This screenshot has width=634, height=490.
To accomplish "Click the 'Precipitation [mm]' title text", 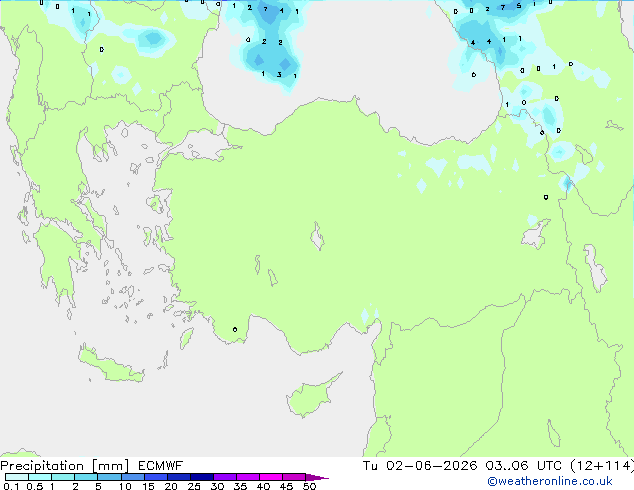I will (65, 466).
